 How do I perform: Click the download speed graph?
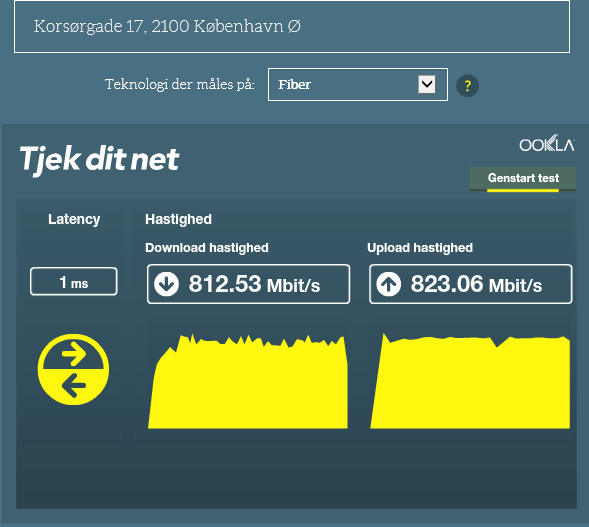pyautogui.click(x=248, y=381)
